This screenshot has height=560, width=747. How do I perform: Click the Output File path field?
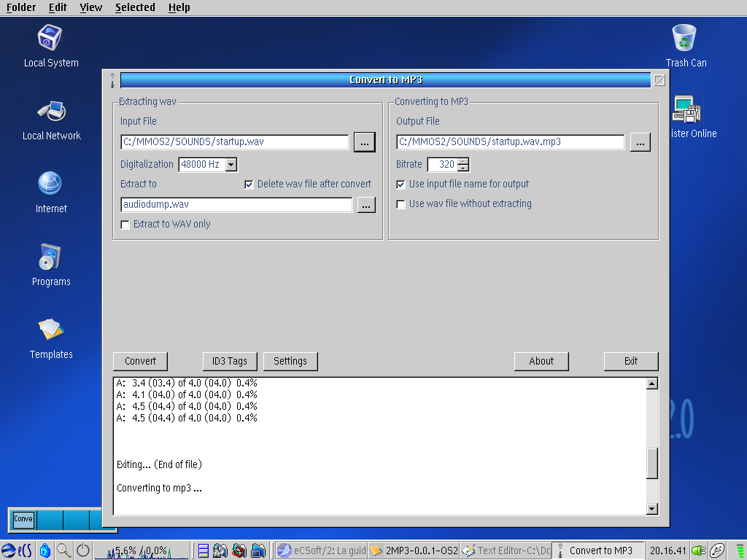[510, 141]
